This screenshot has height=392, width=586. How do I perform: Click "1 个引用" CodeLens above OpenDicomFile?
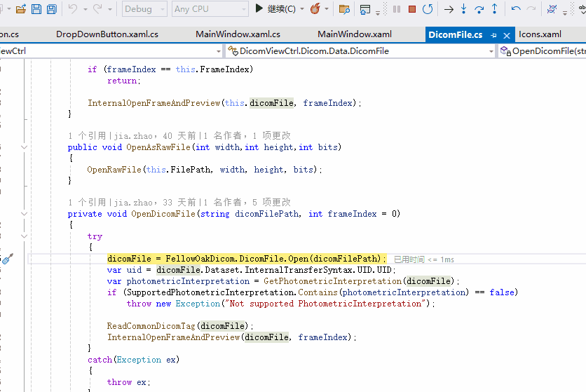point(87,203)
